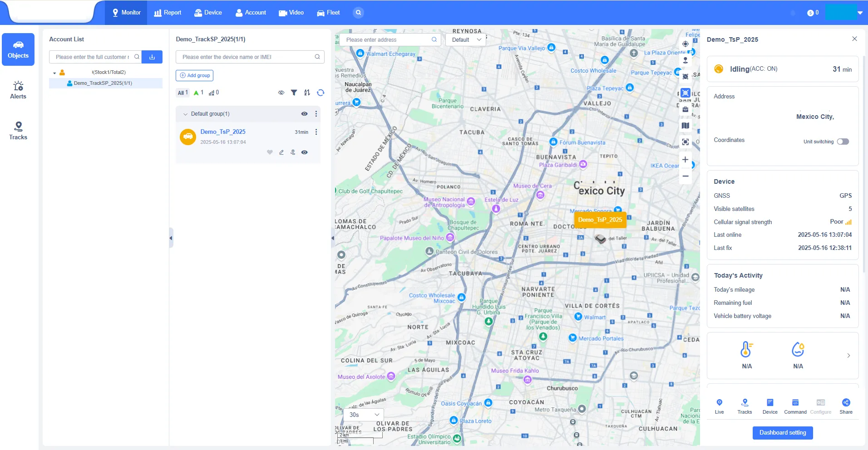Select the POI marker tool

click(685, 60)
